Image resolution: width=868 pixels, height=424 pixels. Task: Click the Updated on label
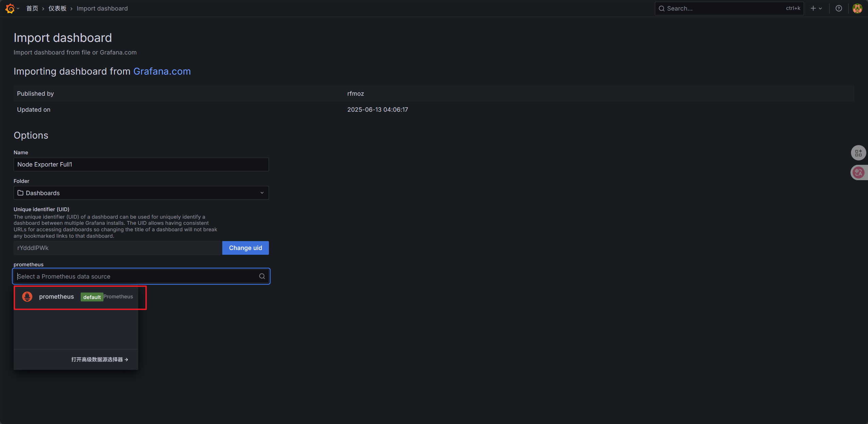(34, 110)
